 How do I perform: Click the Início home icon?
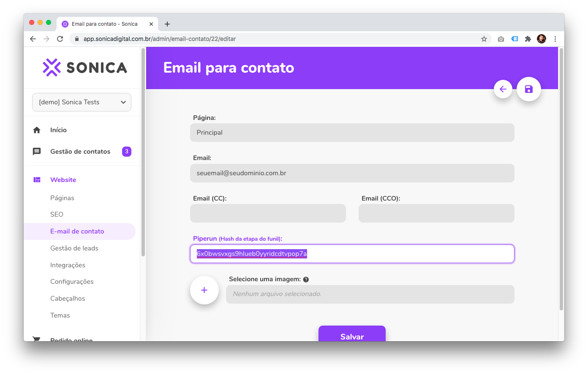tap(37, 130)
